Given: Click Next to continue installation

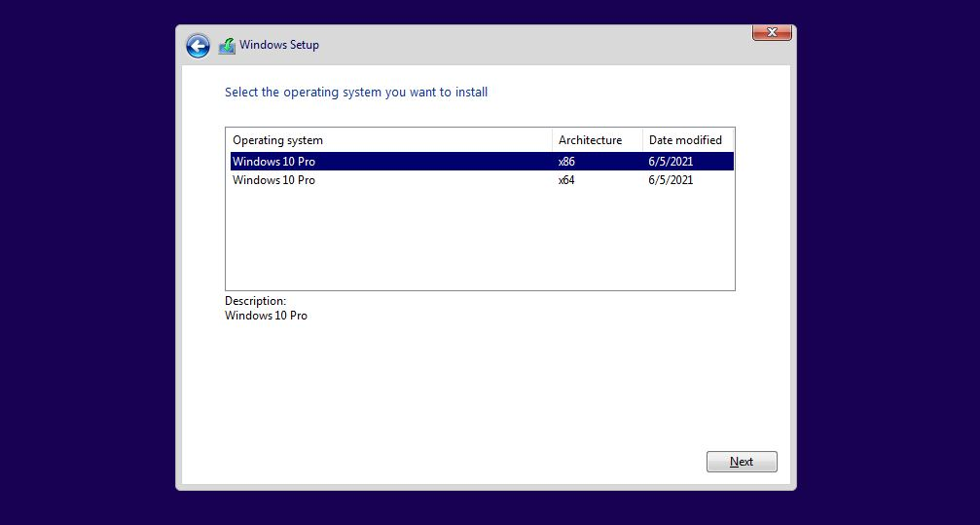Looking at the screenshot, I should click(742, 462).
